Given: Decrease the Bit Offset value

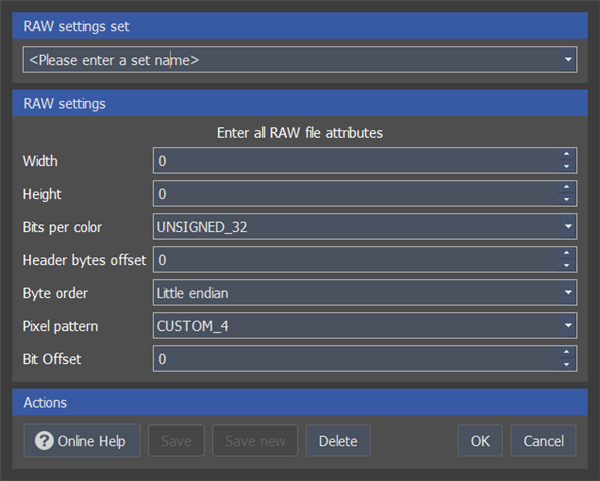Looking at the screenshot, I should (x=566, y=365).
